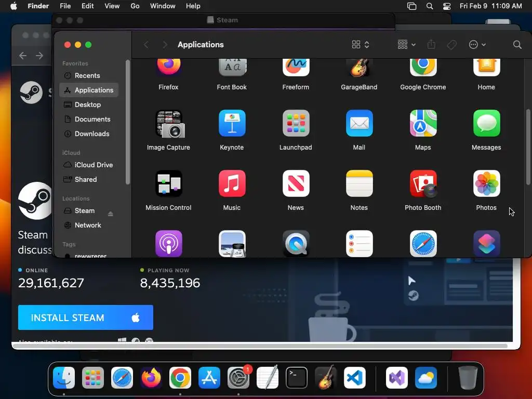Viewport: 532px width, 399px height.
Task: Select the Preview app icon
Action: [232, 244]
